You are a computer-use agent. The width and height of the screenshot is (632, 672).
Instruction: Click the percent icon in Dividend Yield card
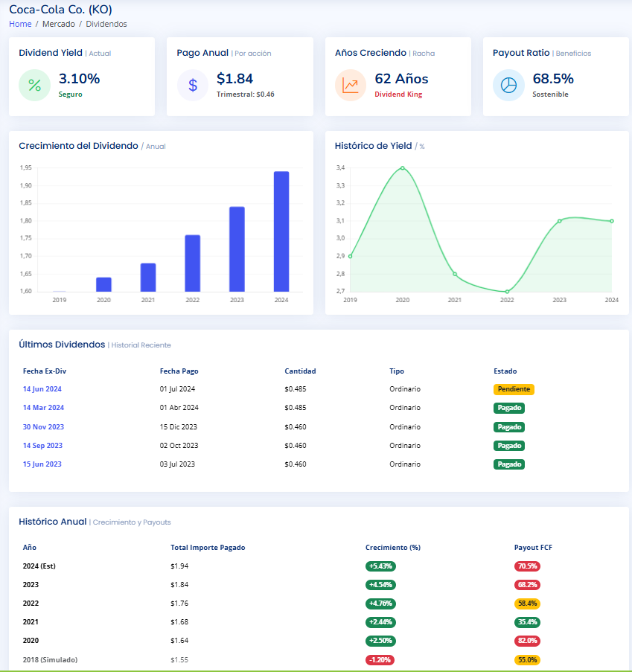[34, 86]
